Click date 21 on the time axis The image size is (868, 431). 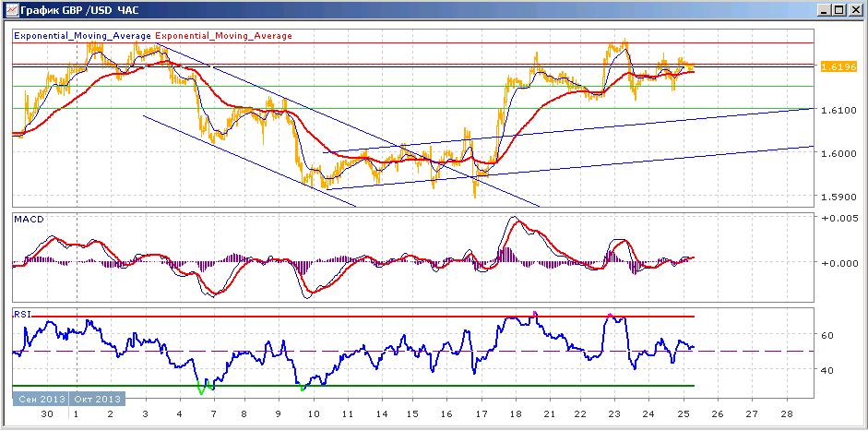(x=549, y=414)
